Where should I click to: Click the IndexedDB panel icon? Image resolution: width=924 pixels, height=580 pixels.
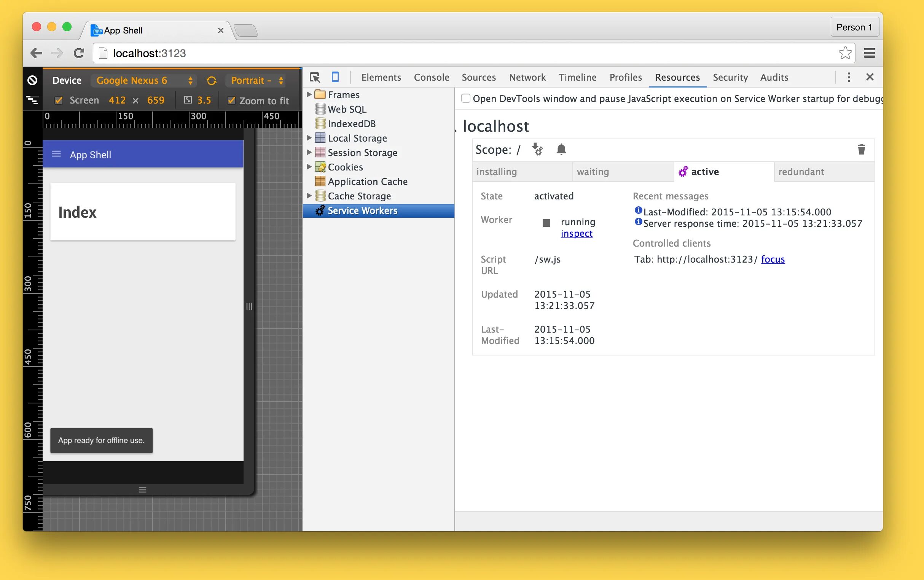coord(321,123)
